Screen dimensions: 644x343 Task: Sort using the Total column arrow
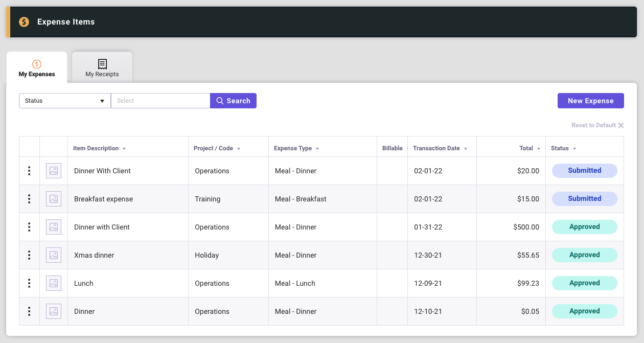pos(538,149)
